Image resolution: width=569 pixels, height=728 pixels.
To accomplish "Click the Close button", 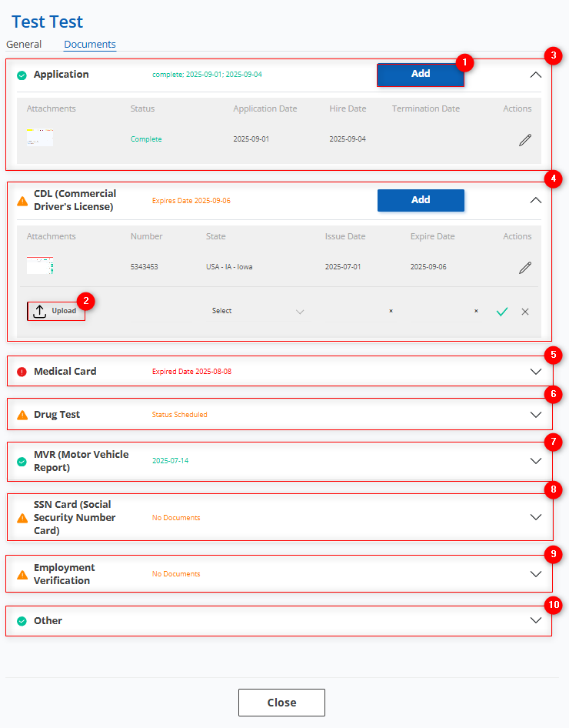I will pyautogui.click(x=281, y=703).
